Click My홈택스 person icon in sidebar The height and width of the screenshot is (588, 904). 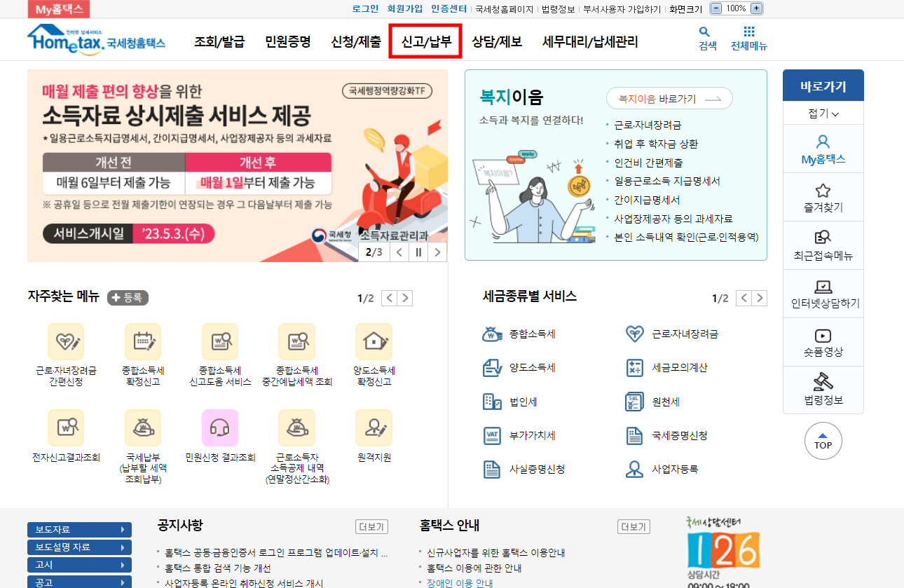[823, 142]
